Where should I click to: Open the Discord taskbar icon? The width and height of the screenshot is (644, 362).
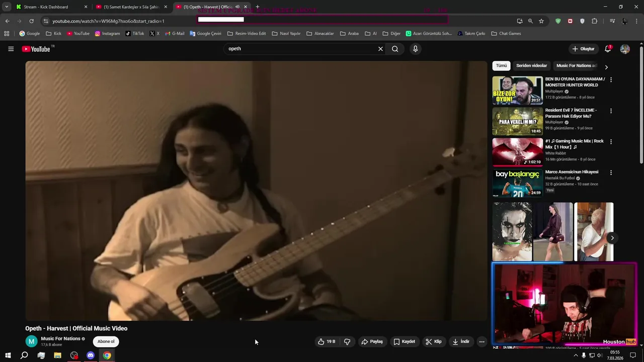tap(91, 355)
